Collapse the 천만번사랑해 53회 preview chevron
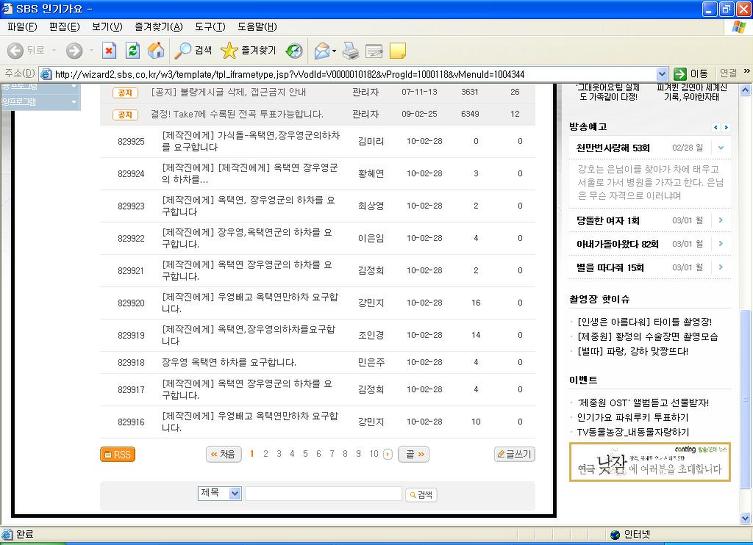 [720, 148]
